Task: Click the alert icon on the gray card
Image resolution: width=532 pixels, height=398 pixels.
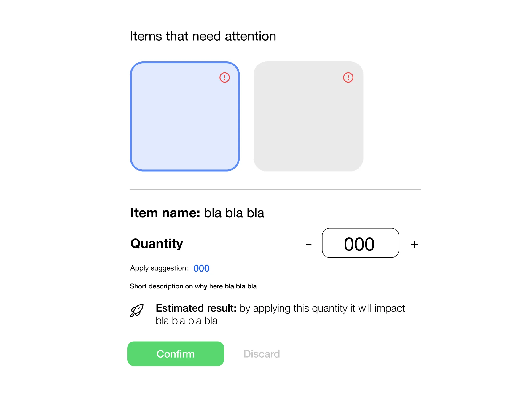Action: 348,77
